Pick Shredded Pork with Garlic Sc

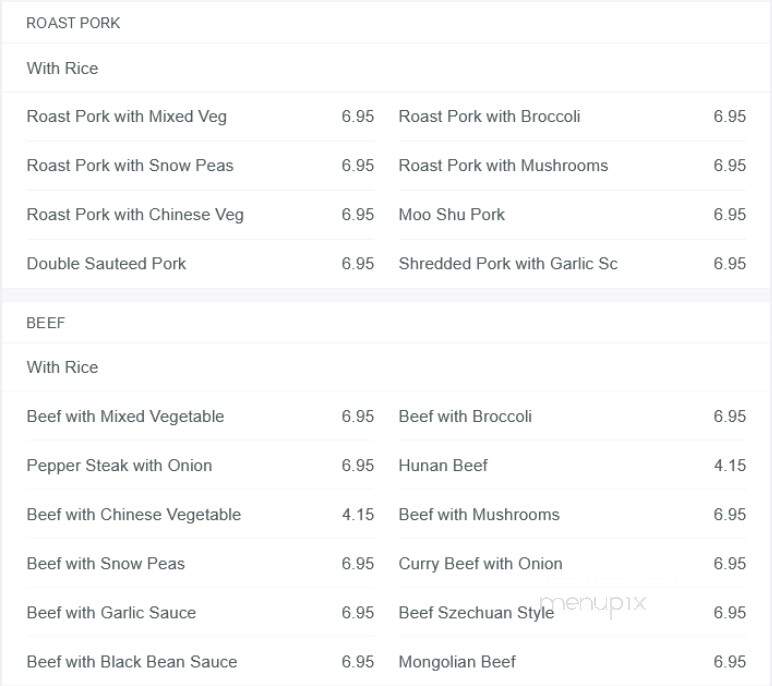click(x=572, y=263)
